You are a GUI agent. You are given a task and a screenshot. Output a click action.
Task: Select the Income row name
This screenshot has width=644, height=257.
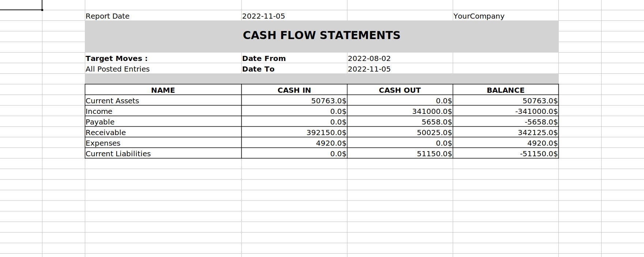[x=163, y=111]
